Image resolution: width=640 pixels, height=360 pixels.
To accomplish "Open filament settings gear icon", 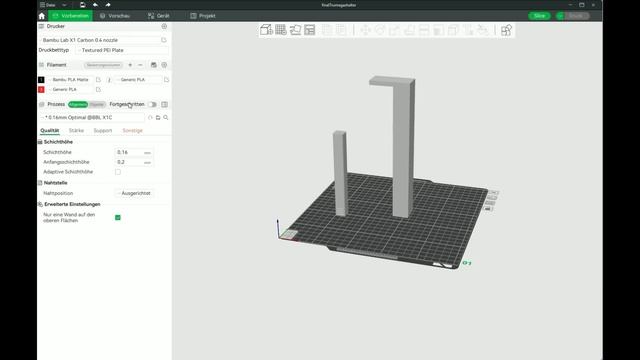I will click(x=164, y=65).
